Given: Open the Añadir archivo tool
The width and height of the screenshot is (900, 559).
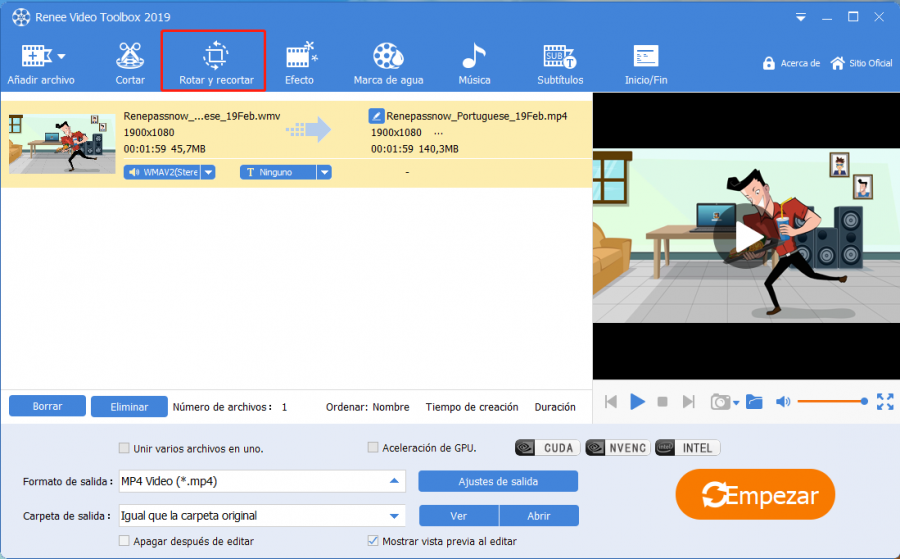Looking at the screenshot, I should point(40,64).
